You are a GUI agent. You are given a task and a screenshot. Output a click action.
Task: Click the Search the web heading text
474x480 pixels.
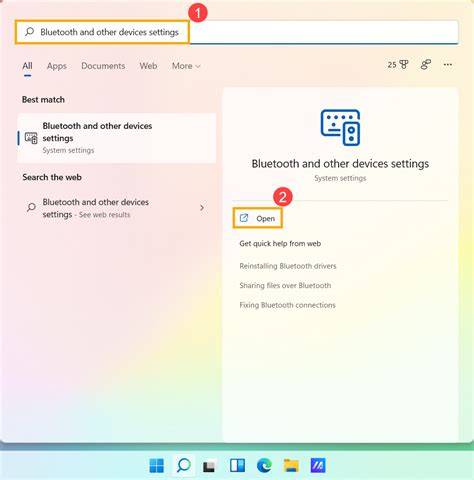click(x=52, y=177)
